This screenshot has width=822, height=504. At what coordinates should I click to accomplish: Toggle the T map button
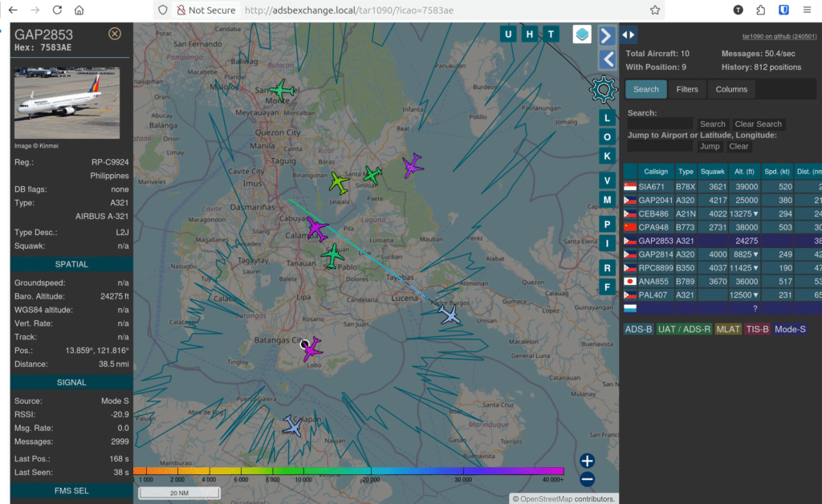[551, 34]
